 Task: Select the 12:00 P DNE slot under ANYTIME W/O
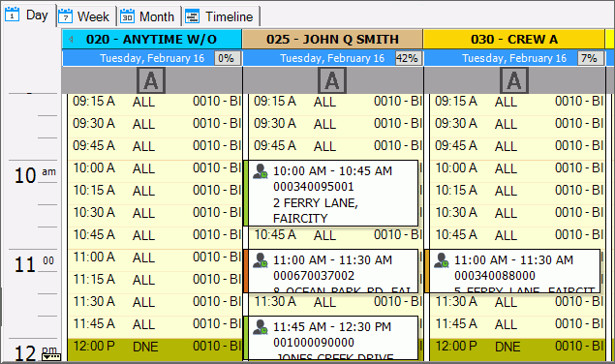point(155,349)
